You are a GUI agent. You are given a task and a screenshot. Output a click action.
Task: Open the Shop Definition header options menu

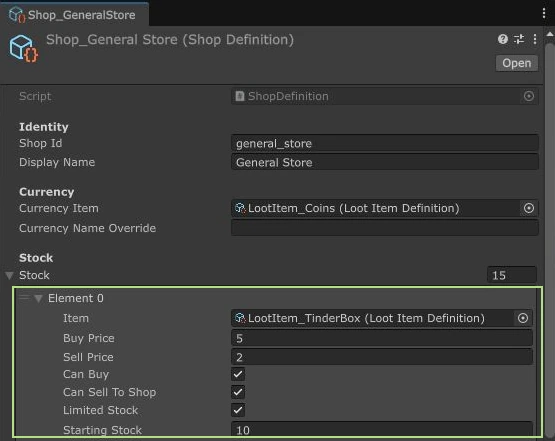point(535,39)
